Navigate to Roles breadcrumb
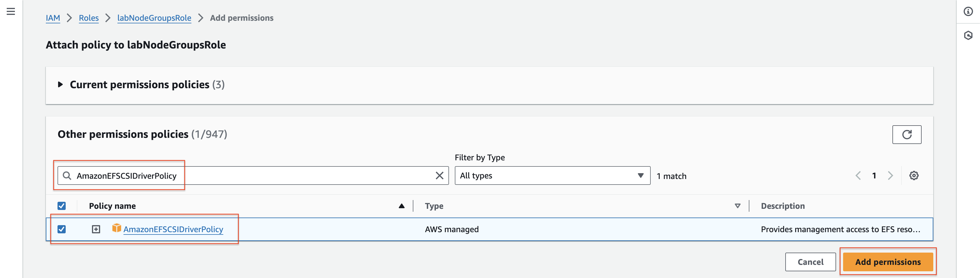The width and height of the screenshot is (980, 278). (89, 18)
